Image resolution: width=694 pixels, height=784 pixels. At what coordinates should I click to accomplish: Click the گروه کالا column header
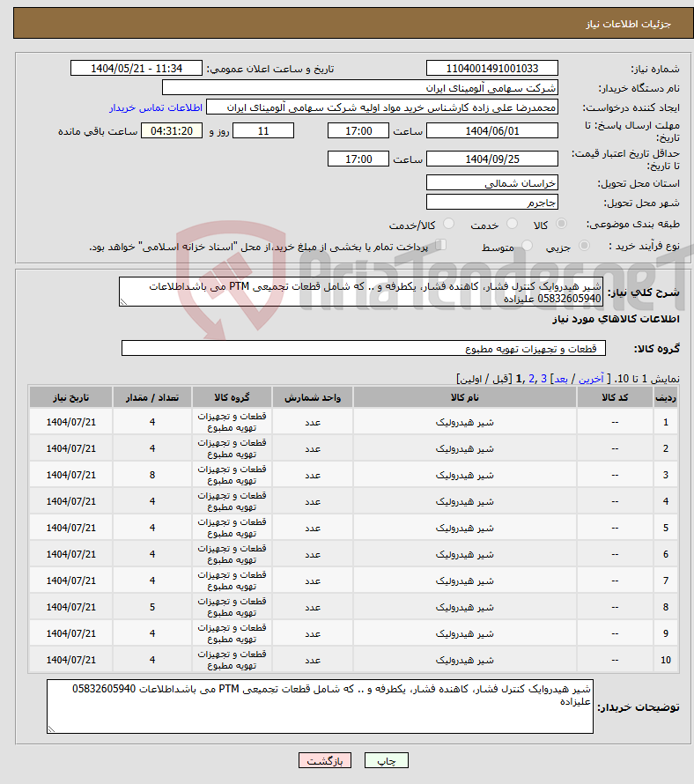232,397
